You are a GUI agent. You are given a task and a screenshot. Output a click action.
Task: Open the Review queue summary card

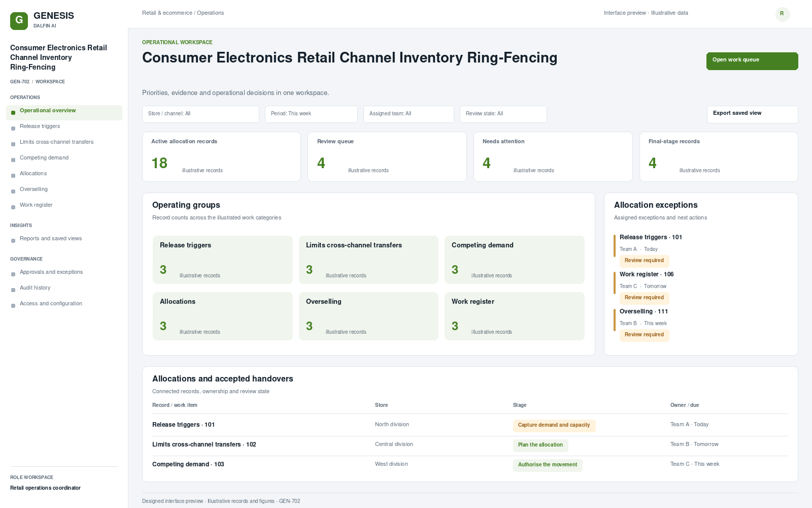[x=387, y=156]
